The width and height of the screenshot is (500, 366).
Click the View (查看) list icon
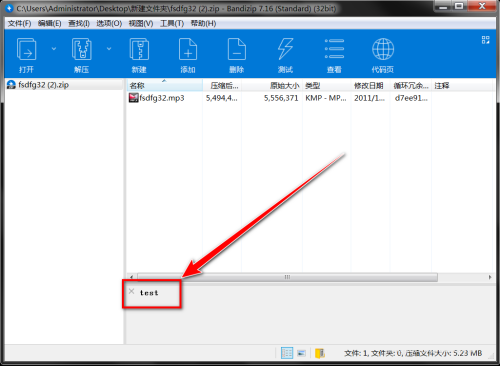[334, 49]
